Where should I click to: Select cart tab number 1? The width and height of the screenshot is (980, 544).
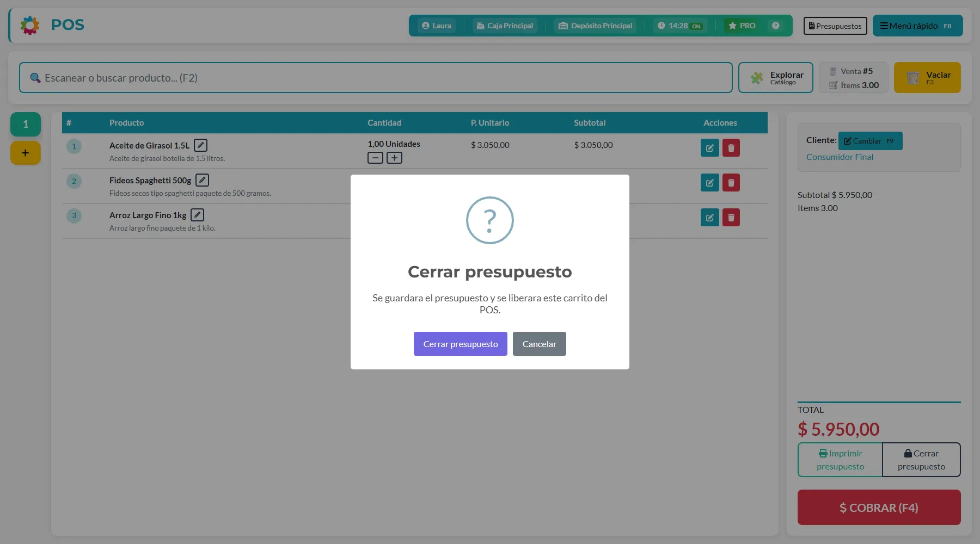coord(26,124)
